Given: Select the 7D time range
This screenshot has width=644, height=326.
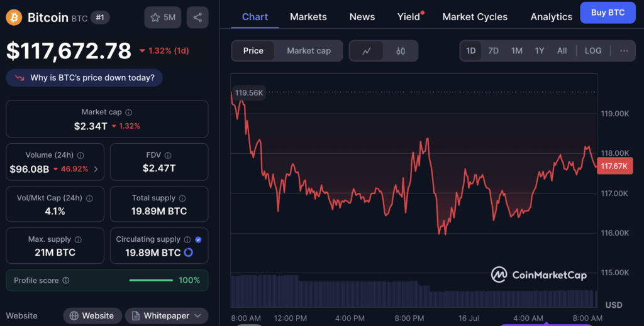Looking at the screenshot, I should (493, 51).
